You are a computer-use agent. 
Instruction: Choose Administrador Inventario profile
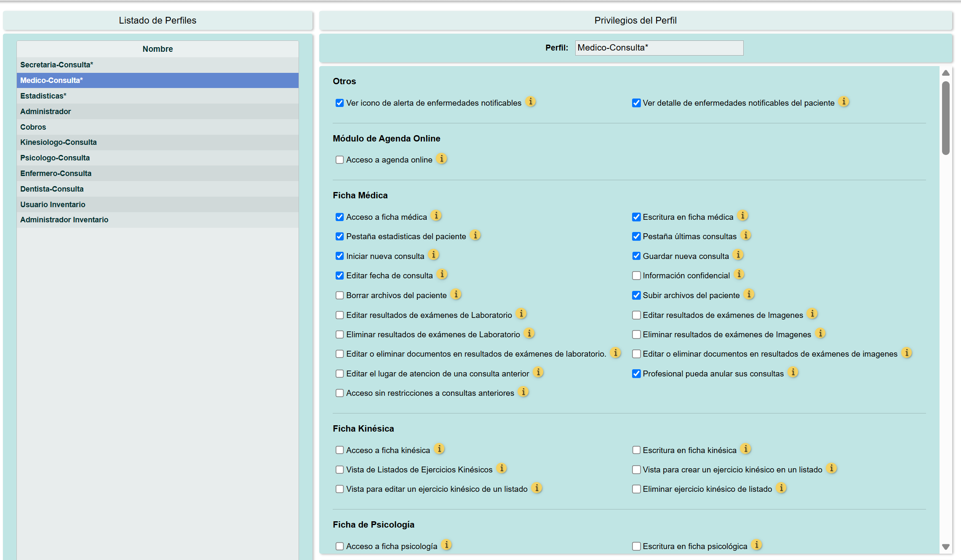[x=157, y=220]
